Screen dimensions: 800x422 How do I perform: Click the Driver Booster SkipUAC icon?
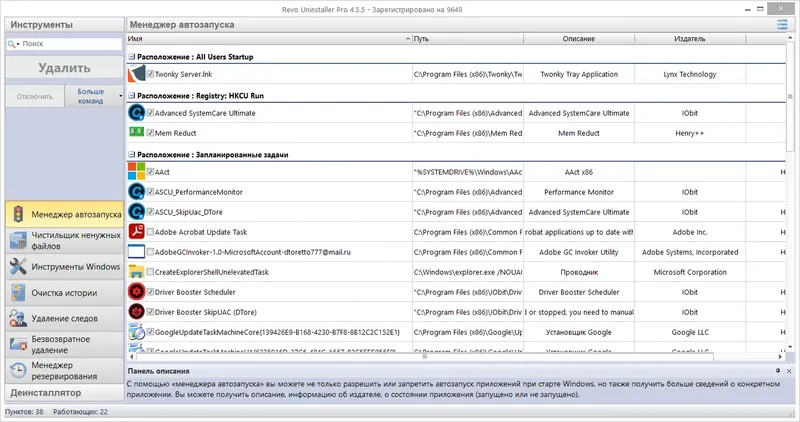pos(136,312)
